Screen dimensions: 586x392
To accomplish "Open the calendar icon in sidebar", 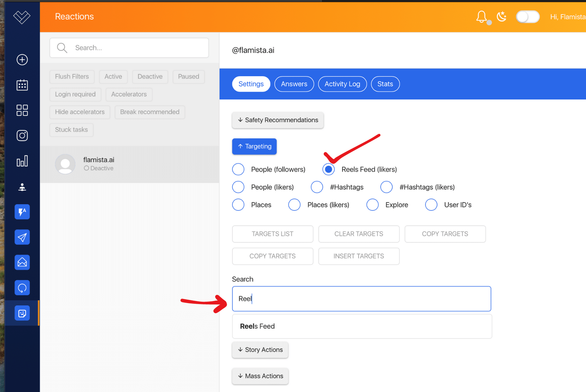I will (22, 85).
